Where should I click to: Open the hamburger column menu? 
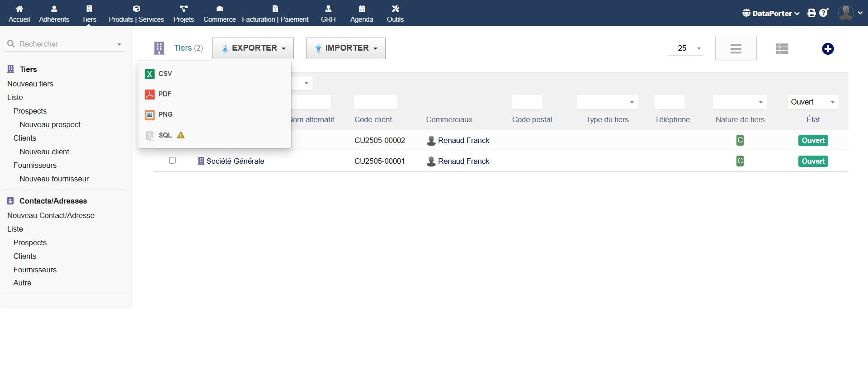(x=736, y=48)
